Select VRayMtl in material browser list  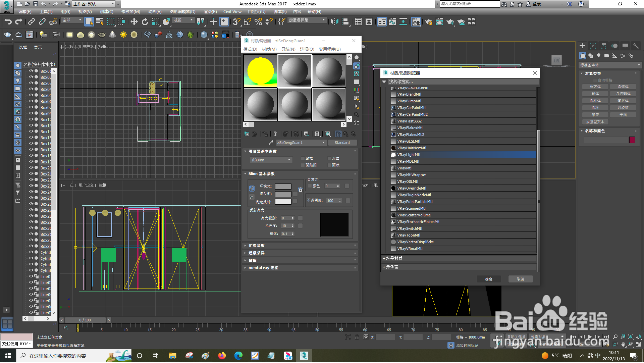tap(463, 168)
